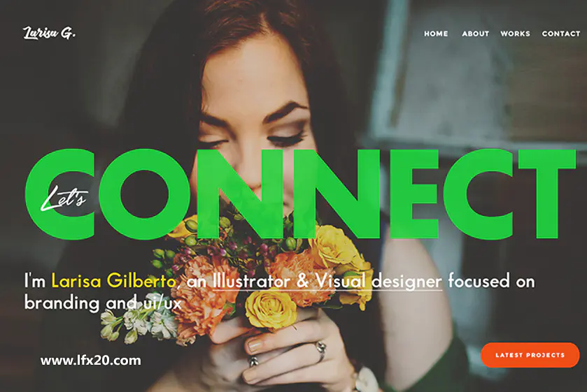Click the branding and ui/ux tagline
The image size is (587, 392).
coord(103,303)
